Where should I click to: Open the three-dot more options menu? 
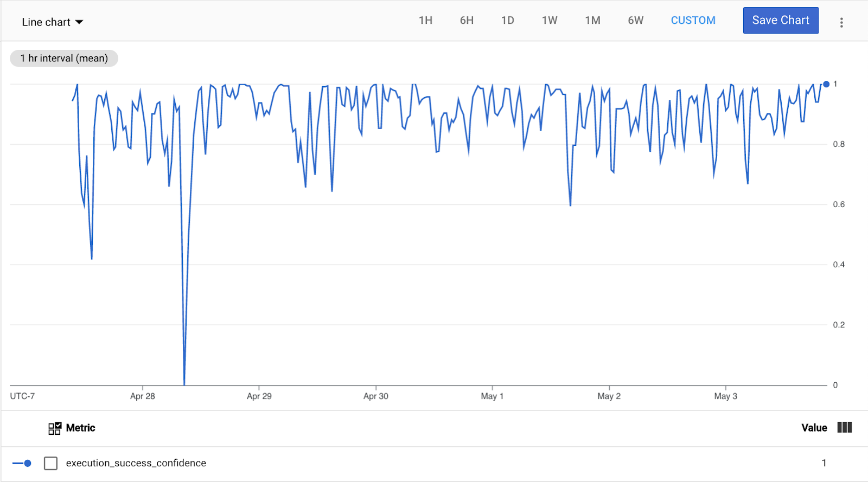tap(841, 22)
